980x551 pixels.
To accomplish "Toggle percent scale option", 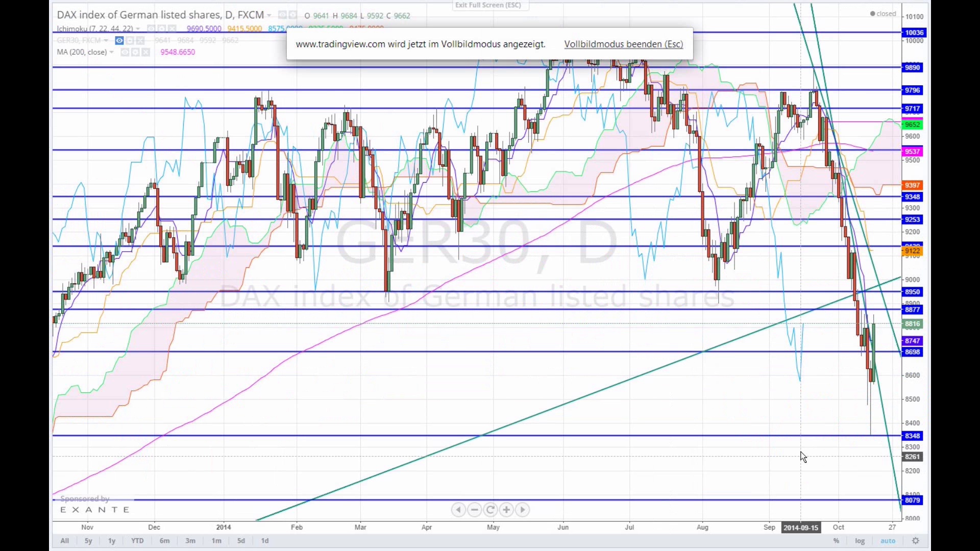I will pos(836,541).
